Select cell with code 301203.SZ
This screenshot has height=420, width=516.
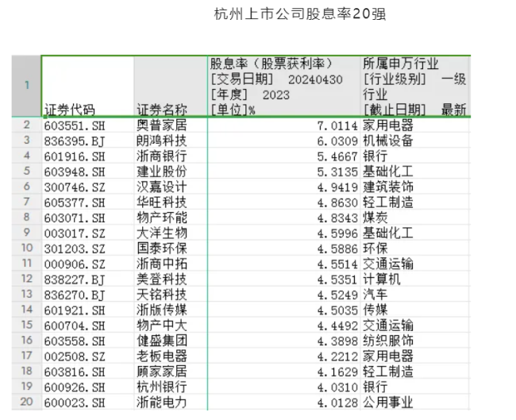coord(88,249)
